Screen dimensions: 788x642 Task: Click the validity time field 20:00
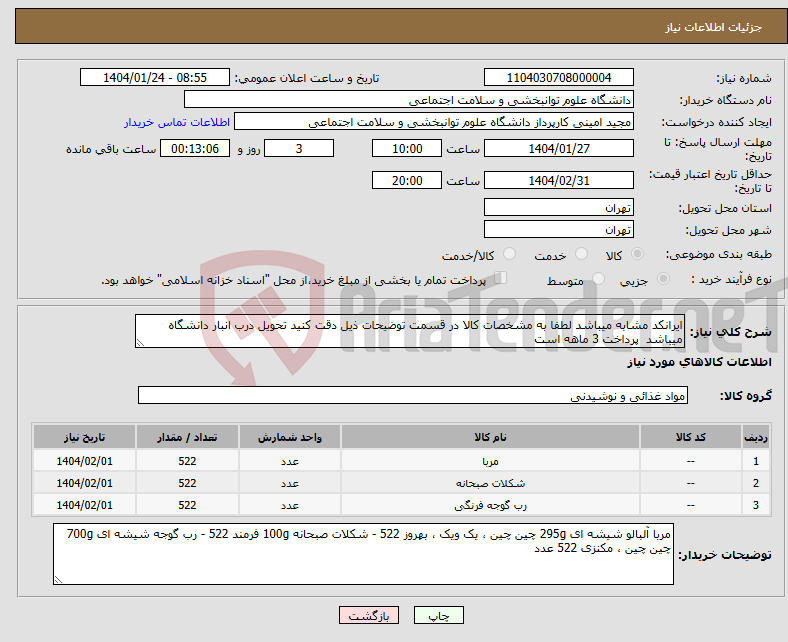[407, 180]
